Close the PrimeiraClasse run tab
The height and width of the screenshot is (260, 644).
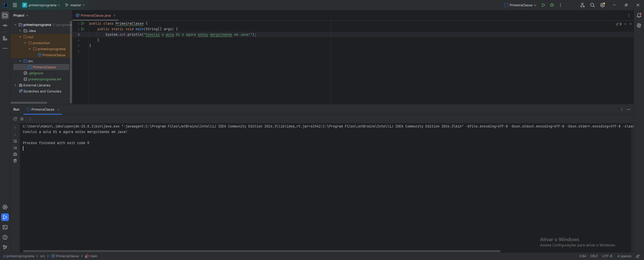[58, 109]
